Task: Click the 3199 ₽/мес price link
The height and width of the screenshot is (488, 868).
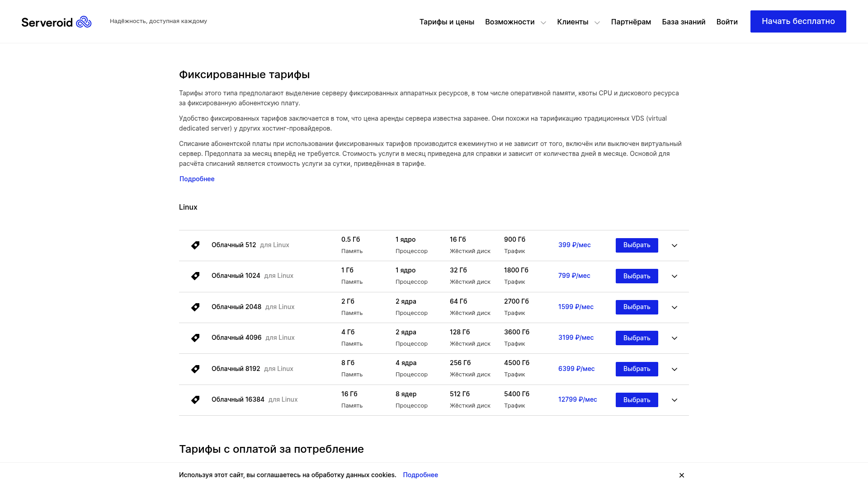Action: [576, 338]
